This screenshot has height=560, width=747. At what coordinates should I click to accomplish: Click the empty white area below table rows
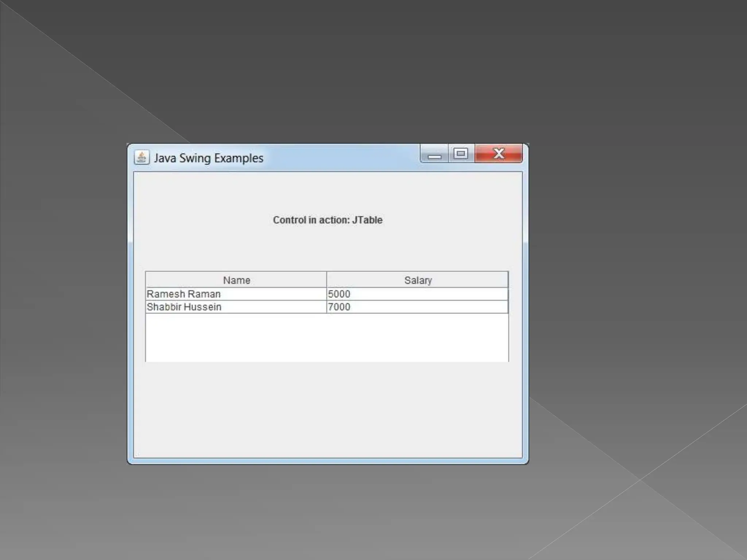tap(327, 338)
